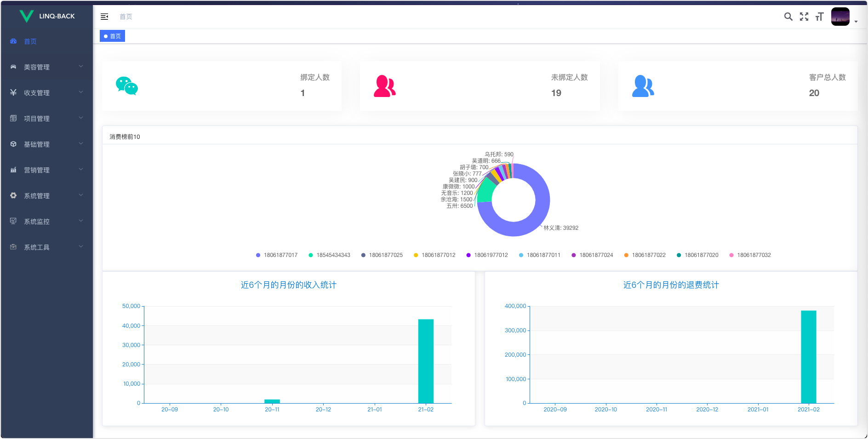868x439 pixels.
Task: Toggle legend series 18061877024
Action: click(592, 255)
